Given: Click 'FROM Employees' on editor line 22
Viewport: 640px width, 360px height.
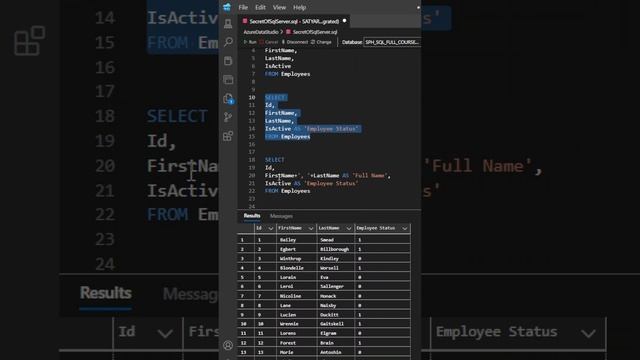Looking at the screenshot, I should (x=287, y=191).
